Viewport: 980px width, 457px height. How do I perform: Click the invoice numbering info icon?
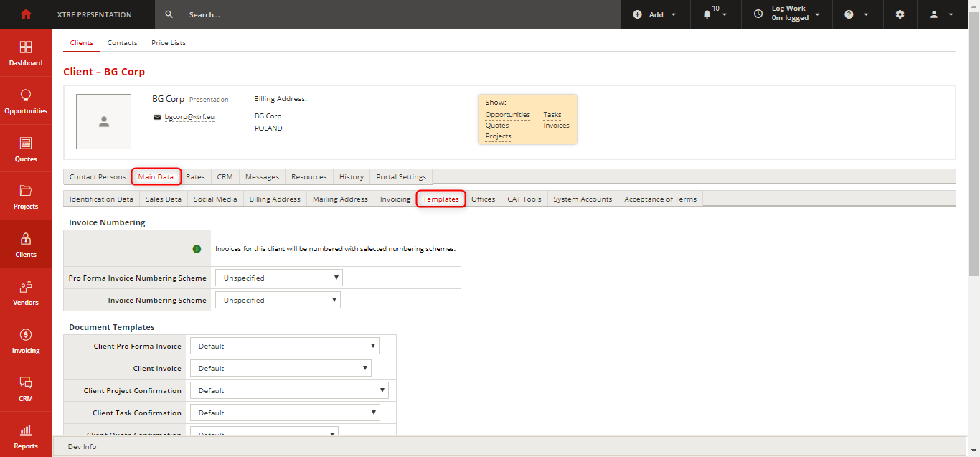[197, 249]
